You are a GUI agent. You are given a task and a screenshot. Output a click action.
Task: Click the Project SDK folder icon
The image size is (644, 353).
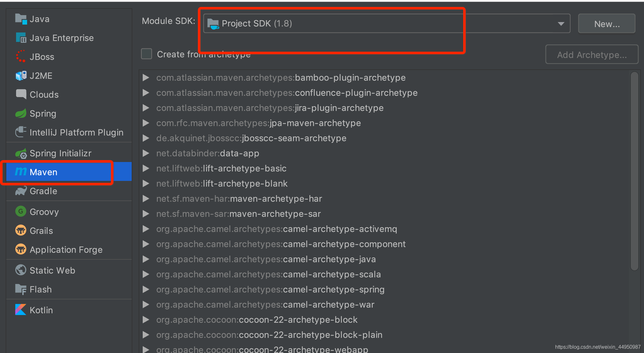tap(213, 24)
